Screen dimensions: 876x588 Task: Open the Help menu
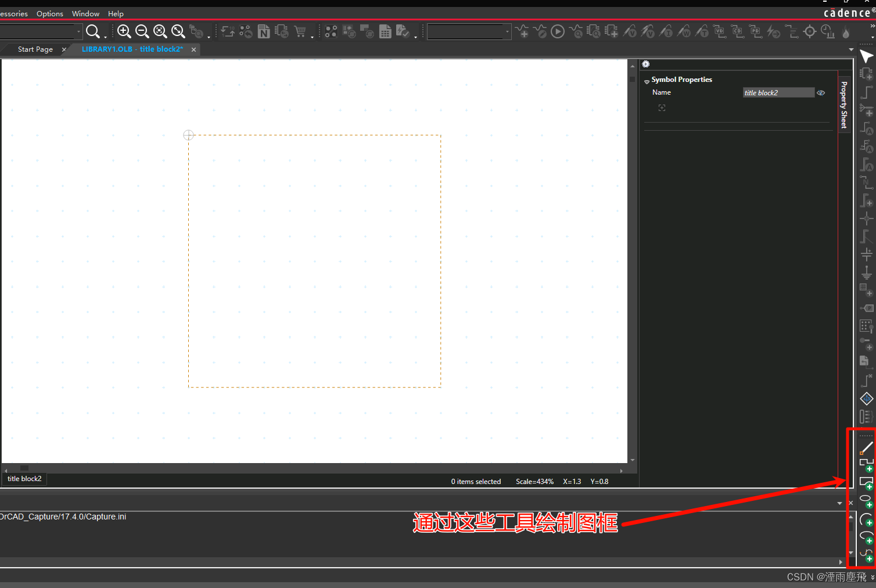pos(116,13)
